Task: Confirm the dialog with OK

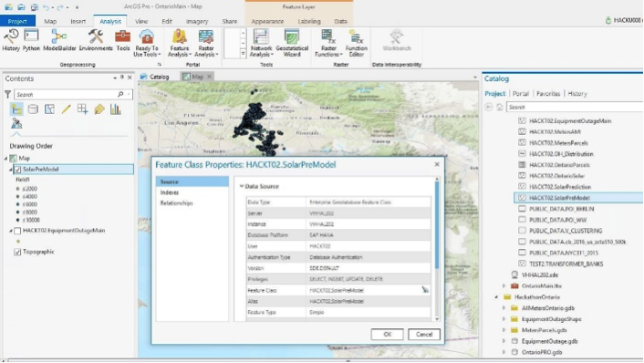Action: coord(388,334)
